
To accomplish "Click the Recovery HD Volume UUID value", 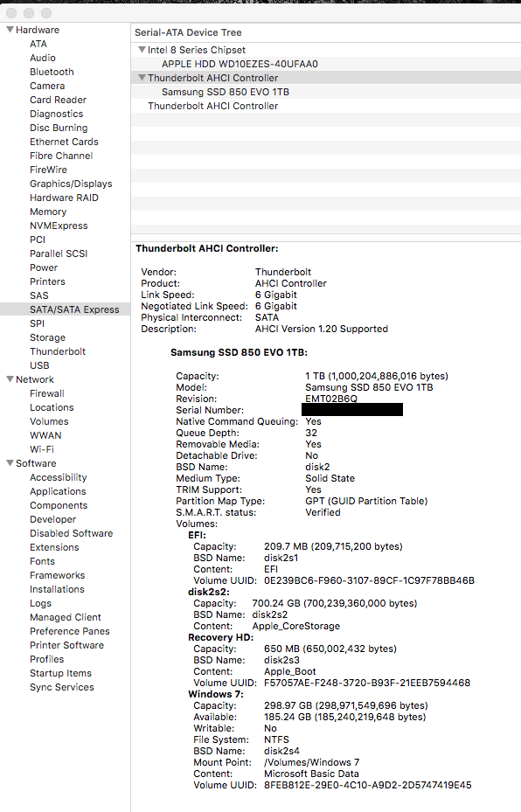I will coord(367,683).
